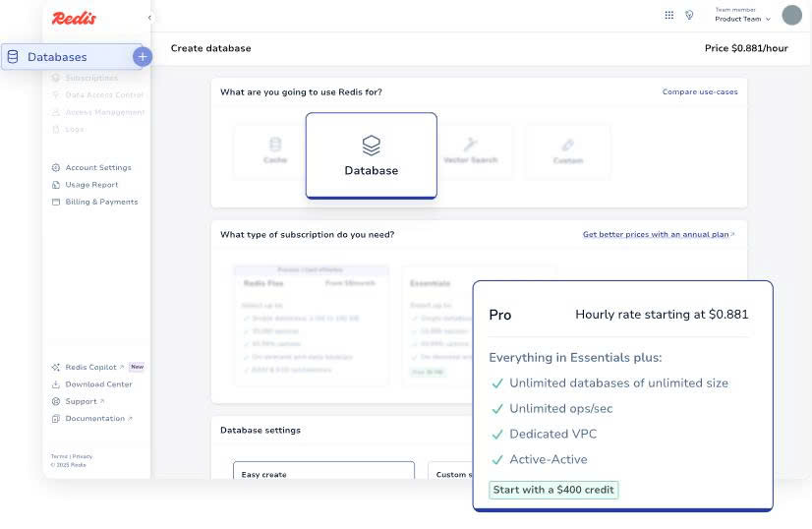Open Billing & Payments page
The height and width of the screenshot is (529, 812).
pos(101,202)
